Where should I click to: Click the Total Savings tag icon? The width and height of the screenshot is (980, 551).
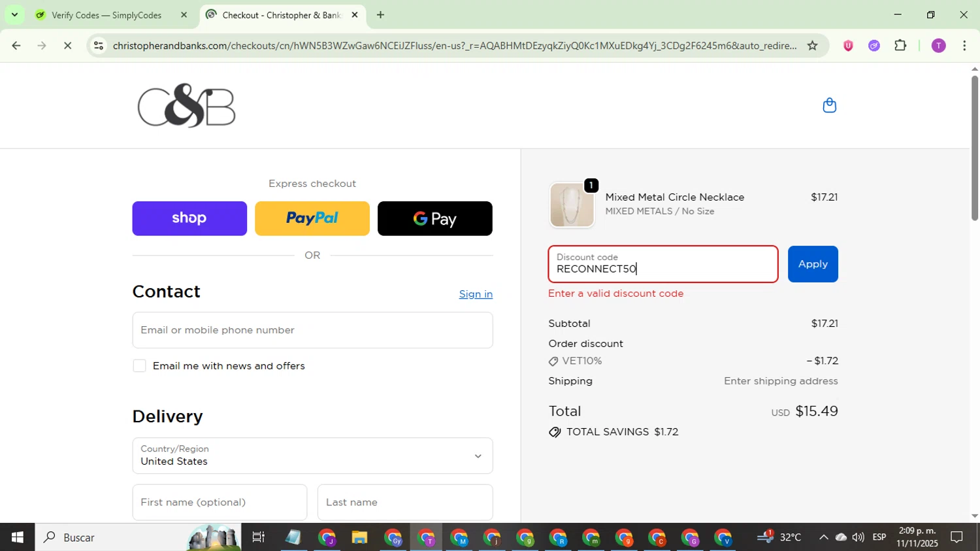coord(555,432)
